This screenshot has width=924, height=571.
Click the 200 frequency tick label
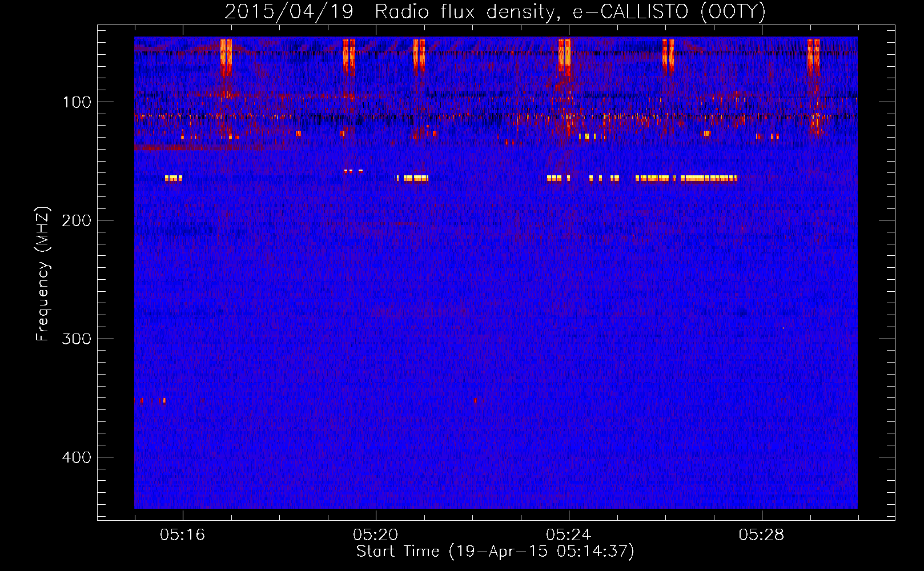[77, 220]
